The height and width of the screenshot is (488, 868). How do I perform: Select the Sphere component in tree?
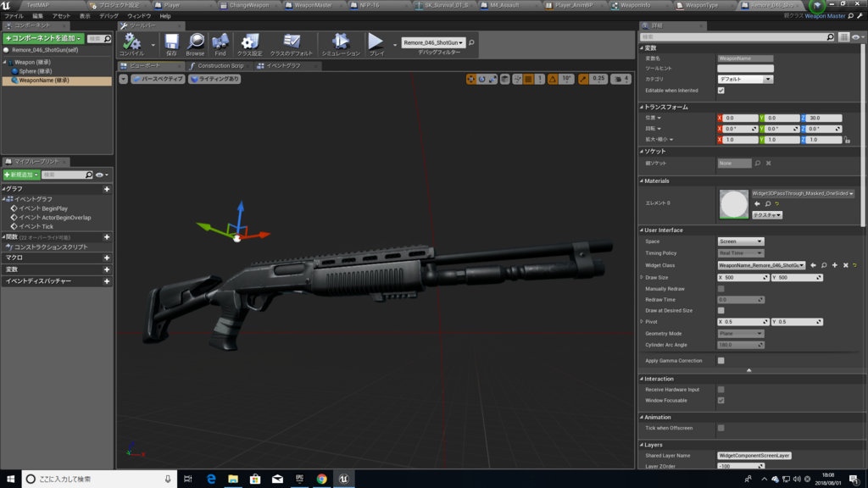click(36, 71)
